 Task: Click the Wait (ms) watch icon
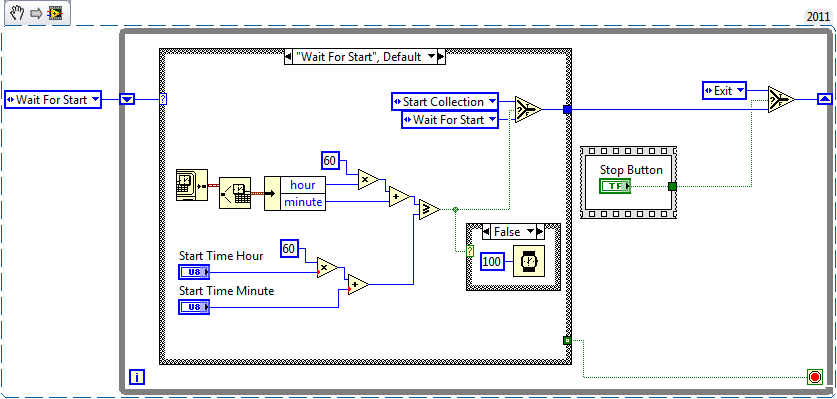[529, 261]
